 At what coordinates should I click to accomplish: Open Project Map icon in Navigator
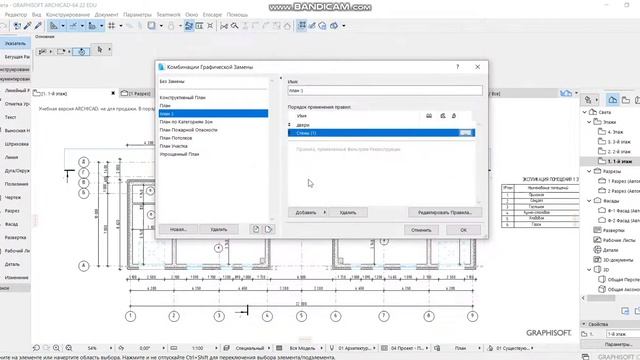pyautogui.click(x=613, y=99)
